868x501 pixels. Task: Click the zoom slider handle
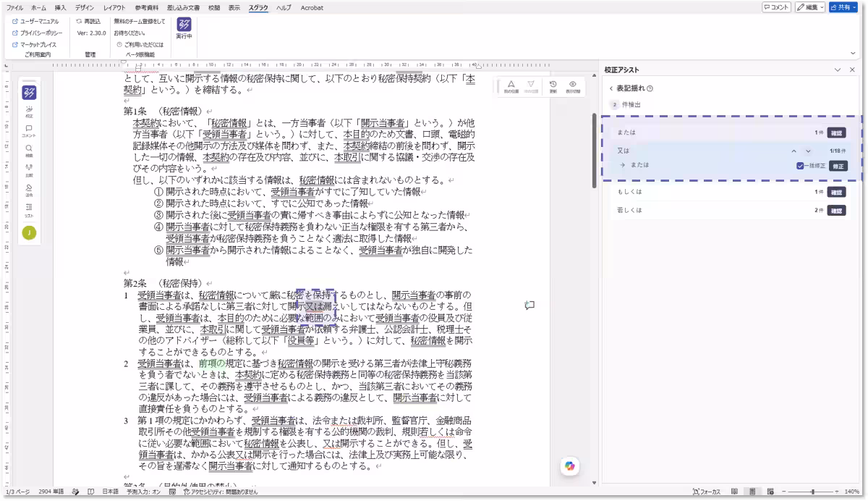pyautogui.click(x=813, y=492)
